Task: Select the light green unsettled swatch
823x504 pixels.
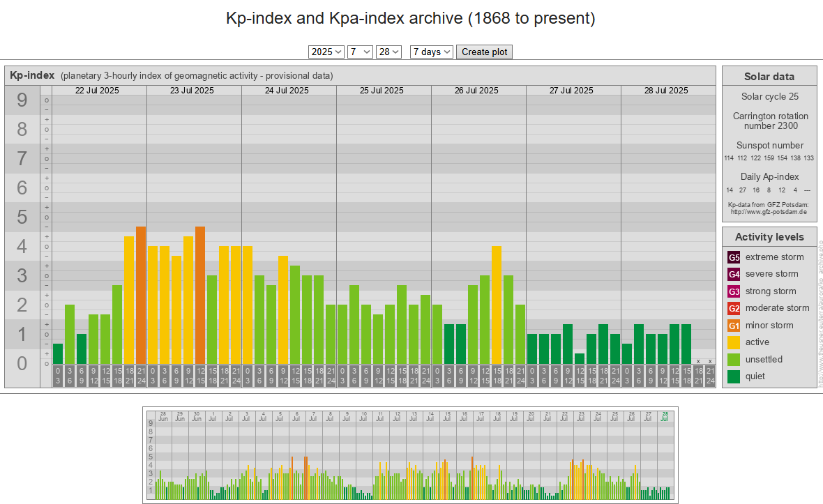Action: click(734, 360)
